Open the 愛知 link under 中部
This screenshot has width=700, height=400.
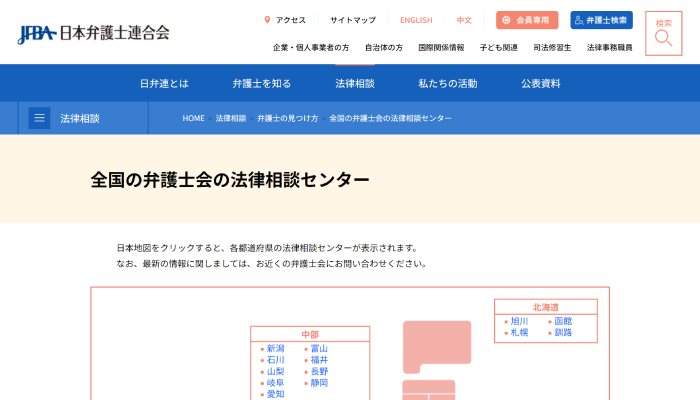click(x=275, y=394)
